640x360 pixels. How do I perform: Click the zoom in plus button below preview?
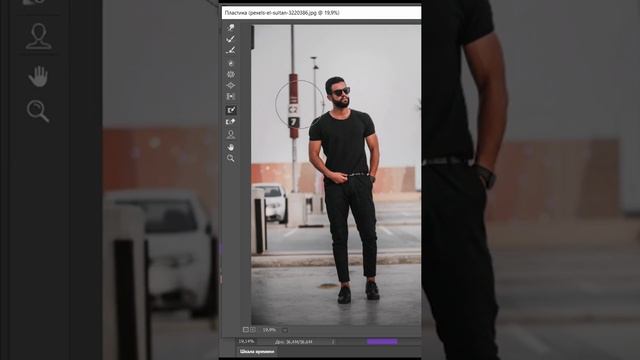pyautogui.click(x=253, y=329)
